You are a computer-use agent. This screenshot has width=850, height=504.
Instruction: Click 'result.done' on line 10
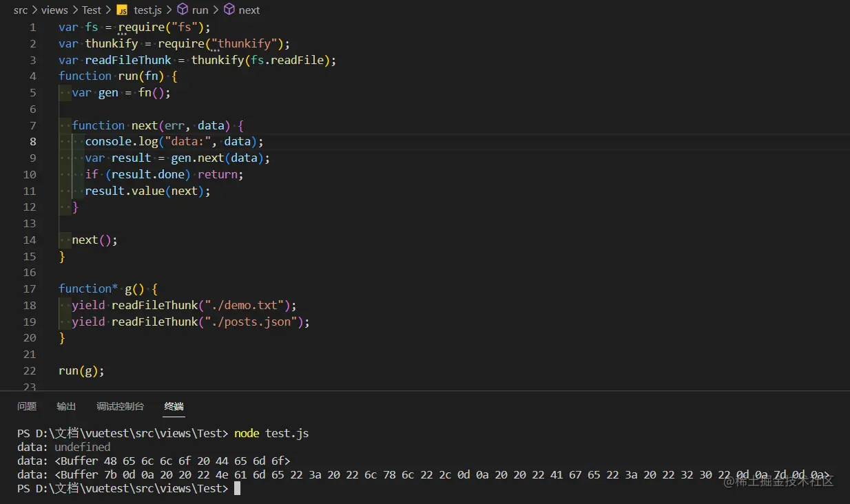click(148, 175)
